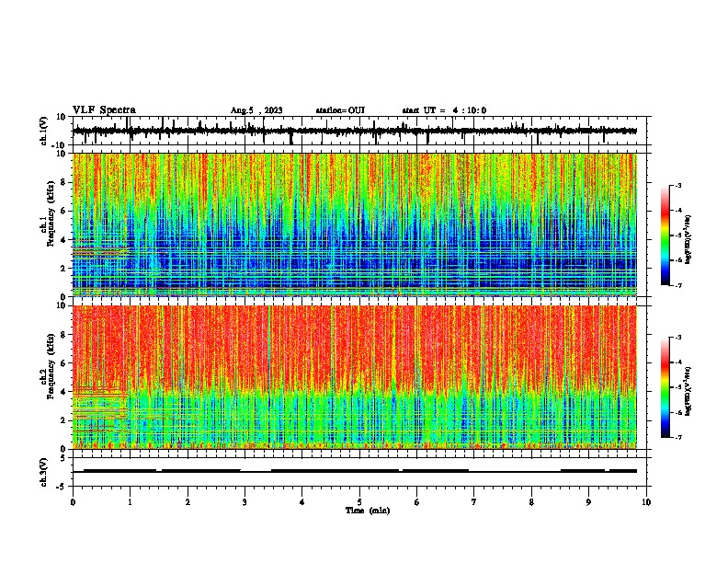Click the ch.2 spectrogram color scale bar
This screenshot has width=728, height=563.
(x=665, y=387)
